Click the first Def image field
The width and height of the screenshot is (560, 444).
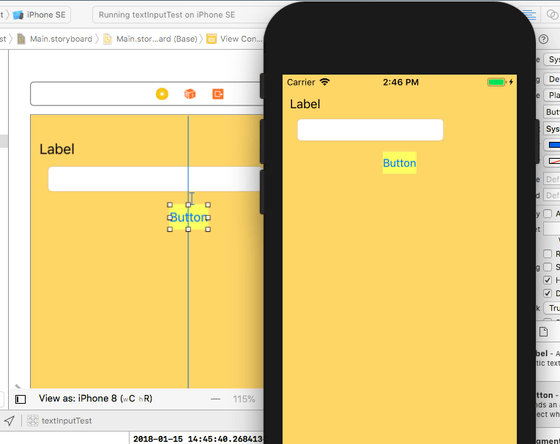[552, 179]
